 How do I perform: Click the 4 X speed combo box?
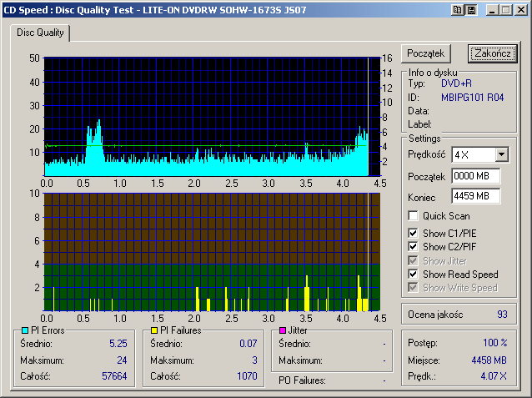tap(480, 155)
